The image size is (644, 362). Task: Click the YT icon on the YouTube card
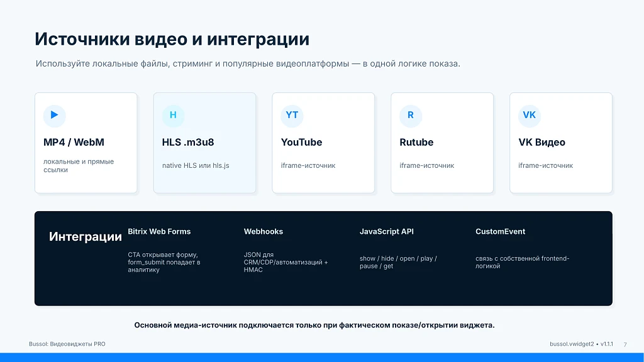pos(292,115)
